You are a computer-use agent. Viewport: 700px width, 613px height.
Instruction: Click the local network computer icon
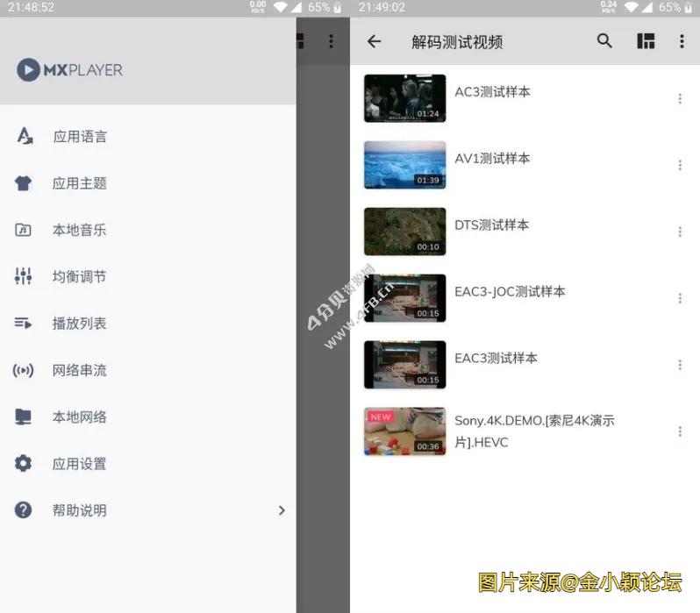point(23,417)
